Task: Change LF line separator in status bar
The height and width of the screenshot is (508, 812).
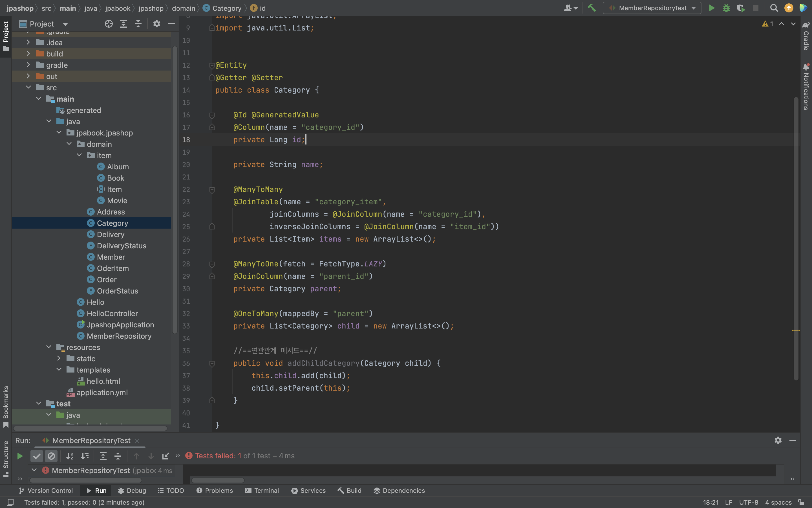Action: point(729,502)
